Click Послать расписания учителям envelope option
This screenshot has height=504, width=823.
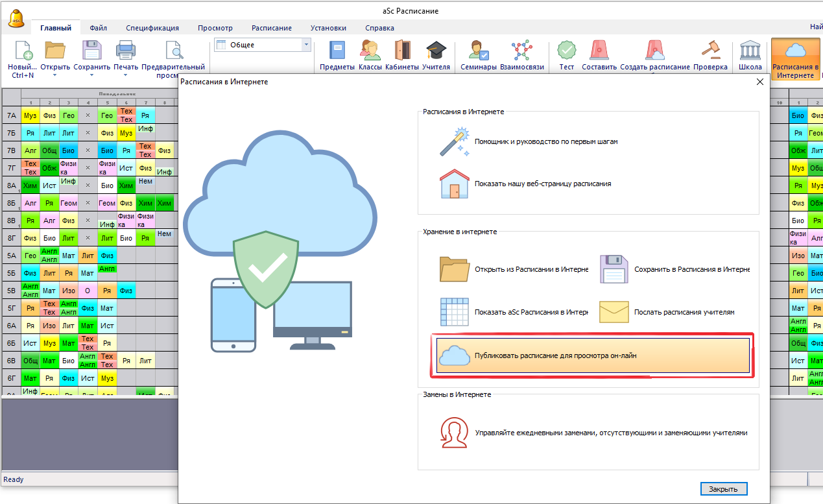coord(684,312)
